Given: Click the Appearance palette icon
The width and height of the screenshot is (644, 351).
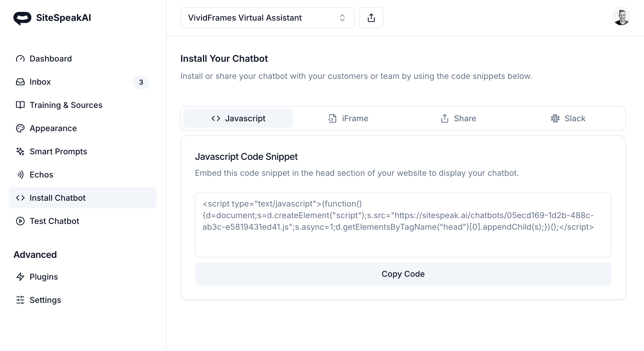Looking at the screenshot, I should click(x=20, y=128).
